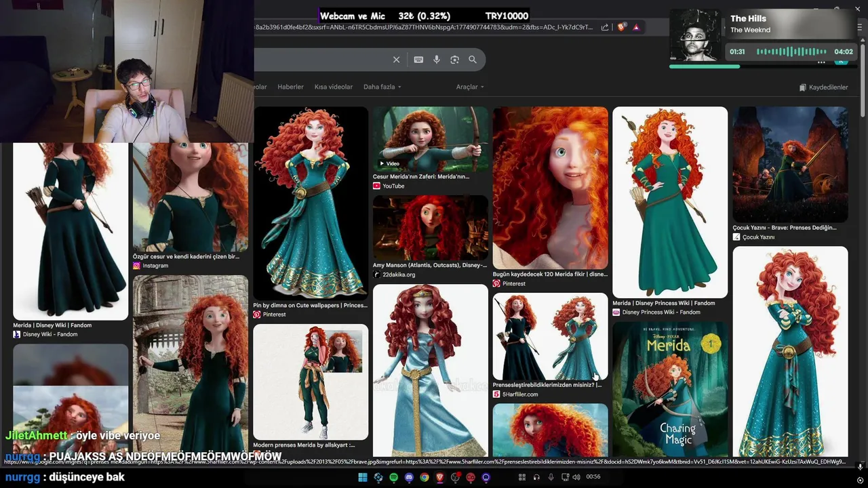Click the Instagram source label
The height and width of the screenshot is (488, 868).
155,266
